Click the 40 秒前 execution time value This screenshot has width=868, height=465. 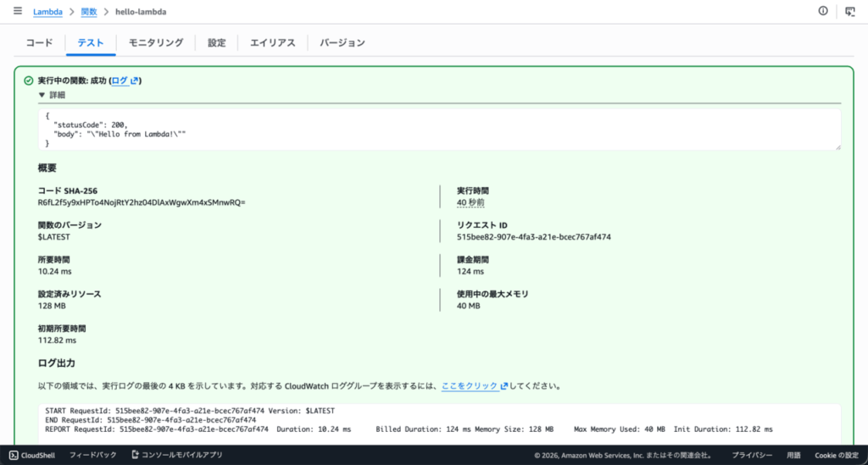[x=470, y=202]
